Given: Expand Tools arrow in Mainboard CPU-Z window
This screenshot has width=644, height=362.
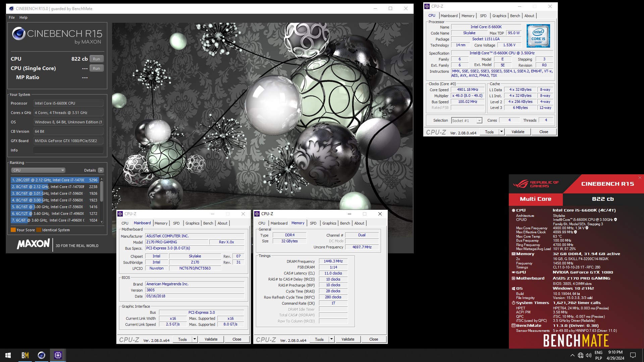Looking at the screenshot, I should tap(195, 339).
